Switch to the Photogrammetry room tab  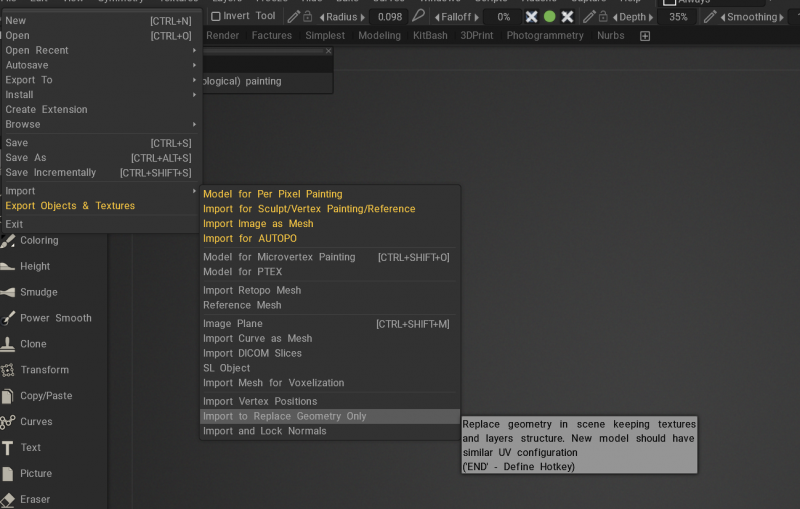pyautogui.click(x=545, y=36)
